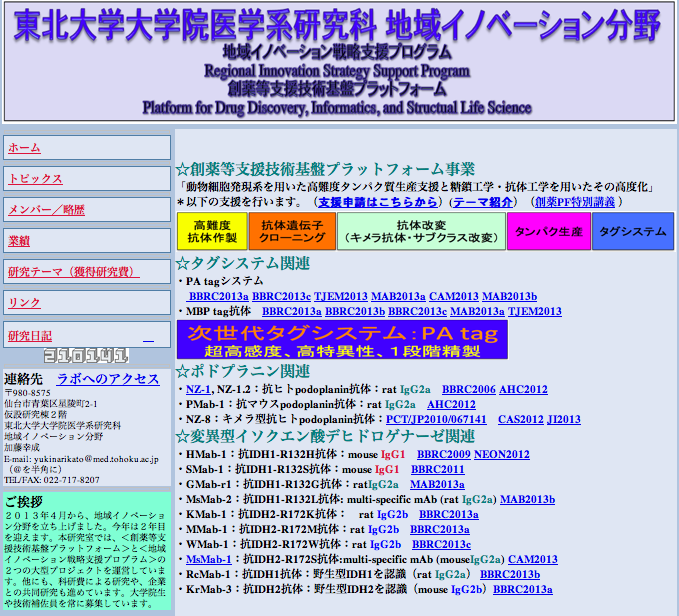Open the 研究日記 link

tap(30, 336)
